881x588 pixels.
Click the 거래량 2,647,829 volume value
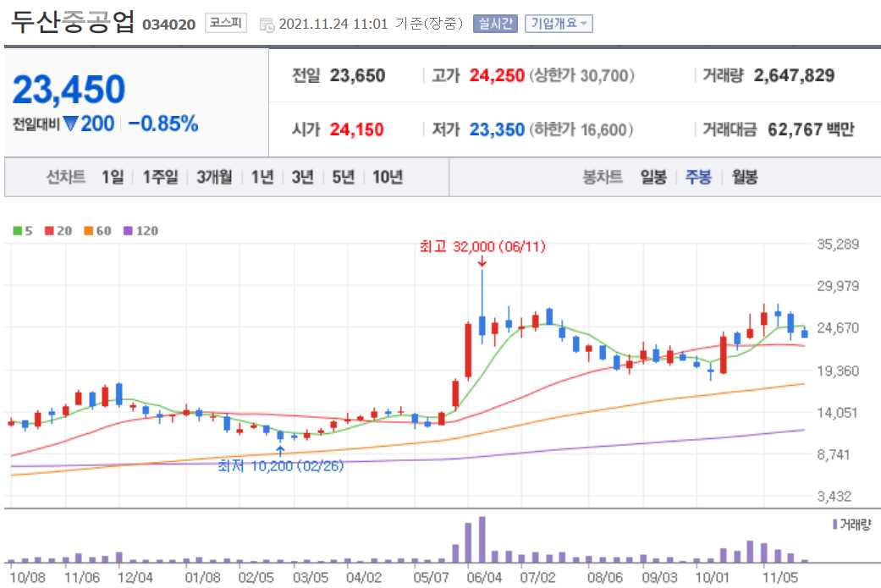[794, 75]
